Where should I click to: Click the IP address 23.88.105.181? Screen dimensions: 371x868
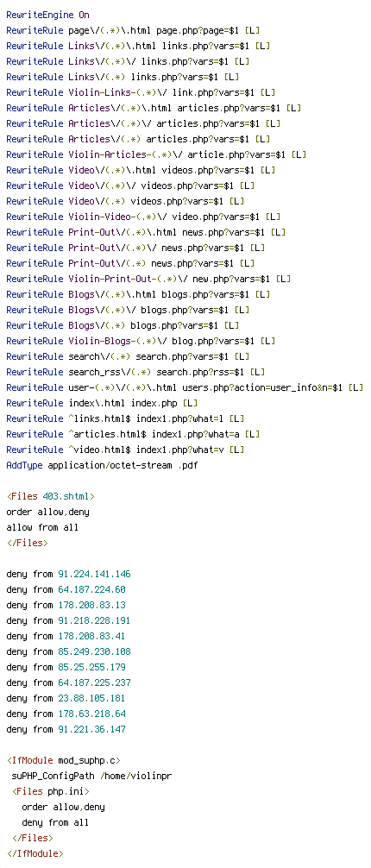tap(92, 698)
